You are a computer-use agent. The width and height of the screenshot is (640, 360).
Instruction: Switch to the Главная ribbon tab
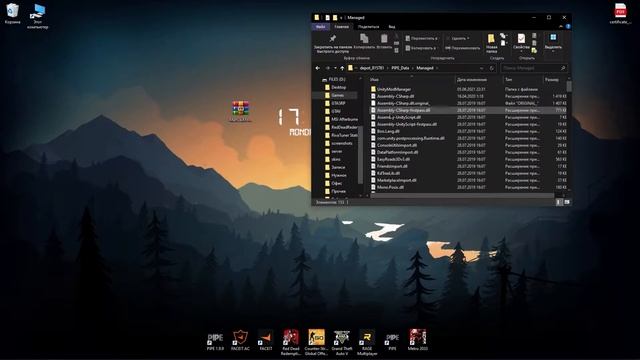tap(342, 27)
